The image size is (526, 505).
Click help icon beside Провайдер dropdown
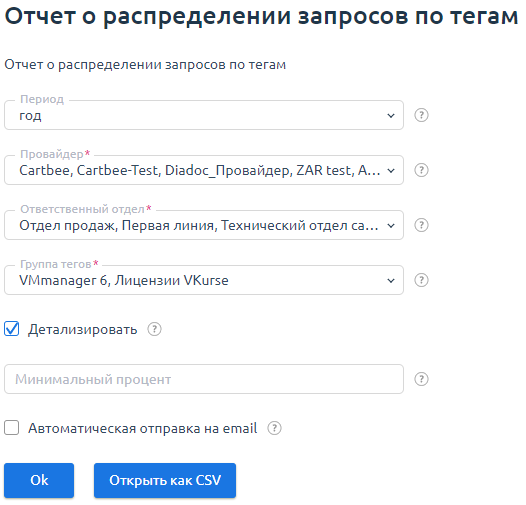click(421, 170)
